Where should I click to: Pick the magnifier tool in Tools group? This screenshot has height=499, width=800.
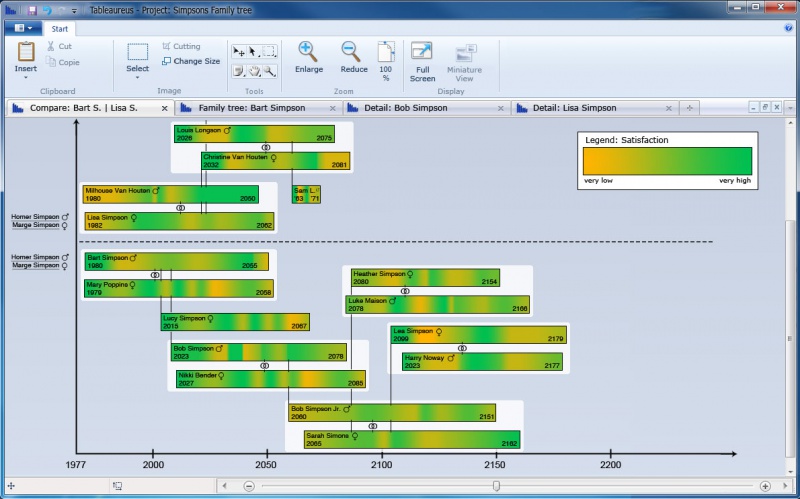[x=269, y=71]
